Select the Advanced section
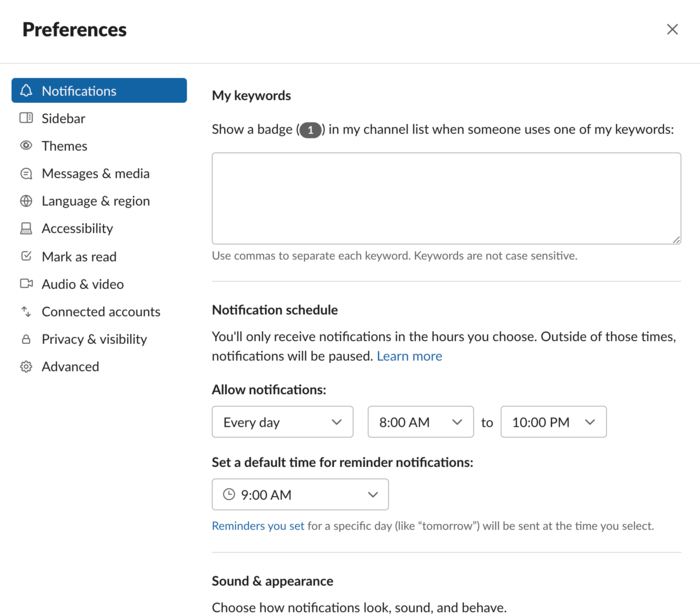Viewport: 700px width, 614px height. click(99, 367)
